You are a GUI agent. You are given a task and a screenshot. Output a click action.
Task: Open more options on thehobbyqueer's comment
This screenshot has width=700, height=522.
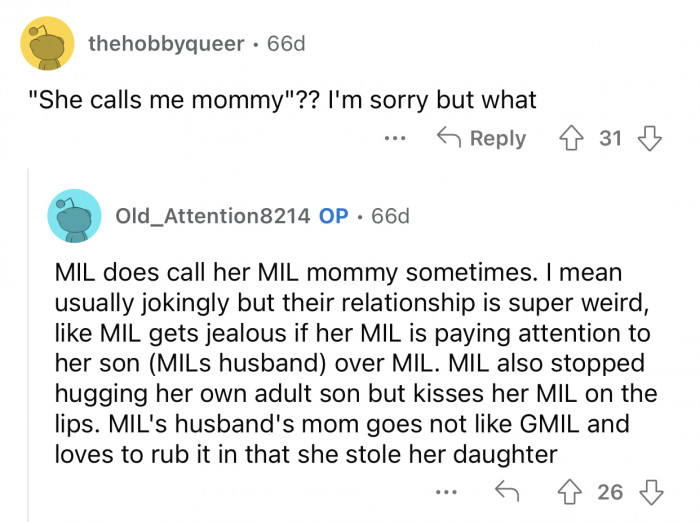395,139
